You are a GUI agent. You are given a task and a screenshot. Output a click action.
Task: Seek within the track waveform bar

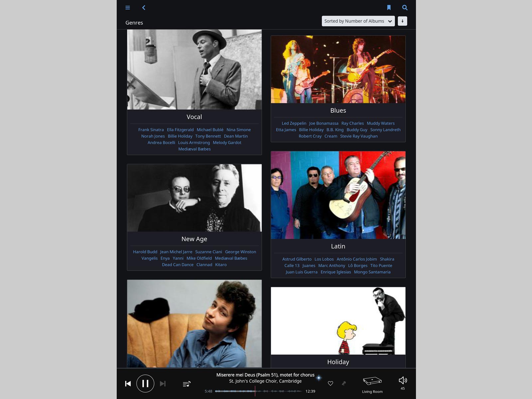pos(259,391)
